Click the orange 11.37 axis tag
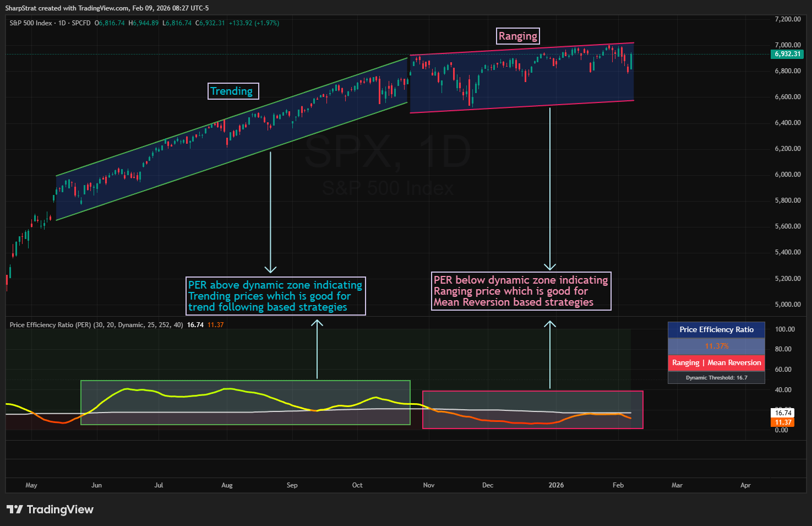The width and height of the screenshot is (812, 526). [783, 422]
